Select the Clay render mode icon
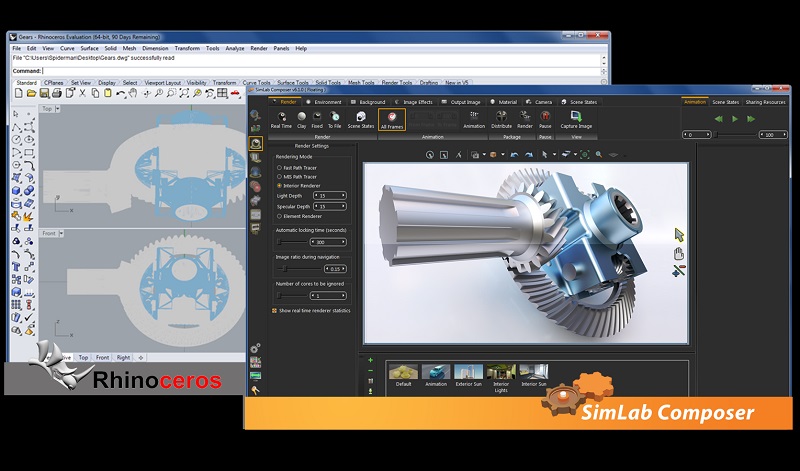The width and height of the screenshot is (800, 471). coord(303,118)
